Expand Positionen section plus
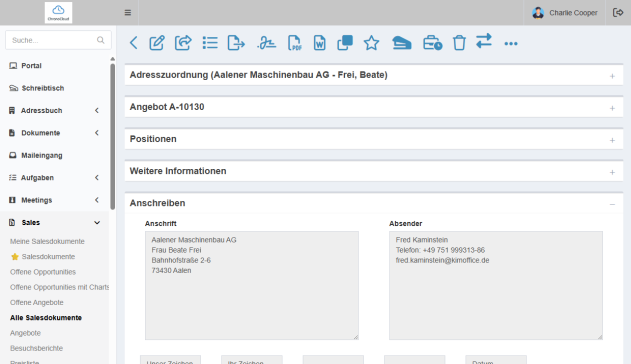631x364 pixels. [612, 140]
